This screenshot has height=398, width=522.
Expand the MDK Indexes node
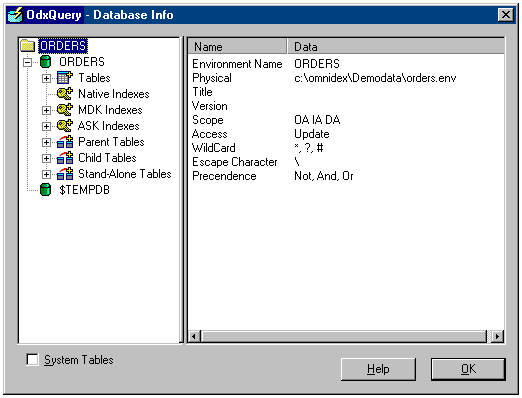46,110
